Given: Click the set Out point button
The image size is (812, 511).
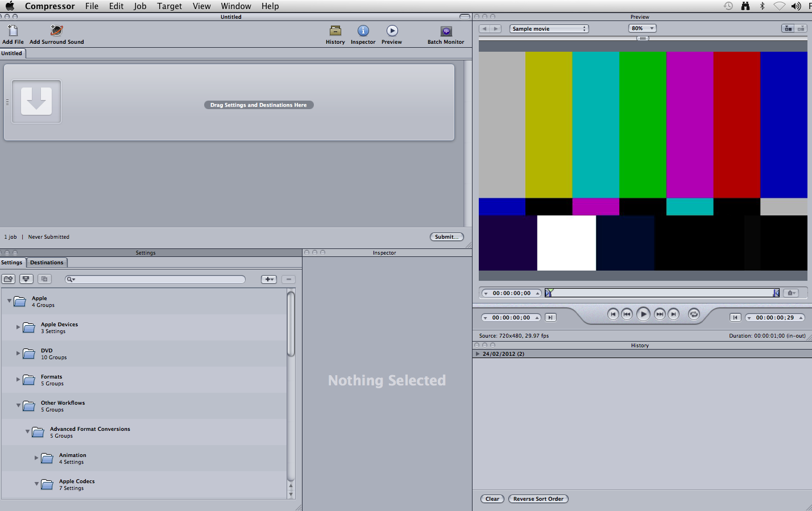Looking at the screenshot, I should coord(735,318).
